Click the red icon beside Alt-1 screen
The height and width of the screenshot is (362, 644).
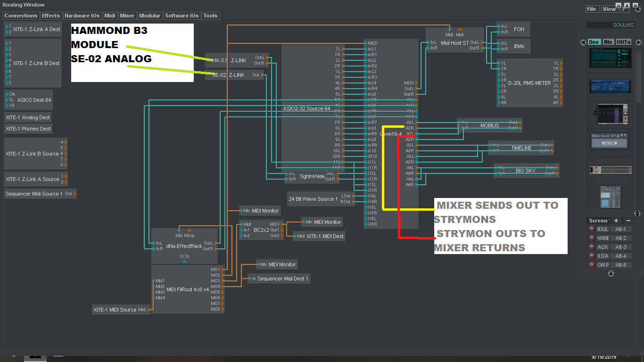tap(592, 229)
